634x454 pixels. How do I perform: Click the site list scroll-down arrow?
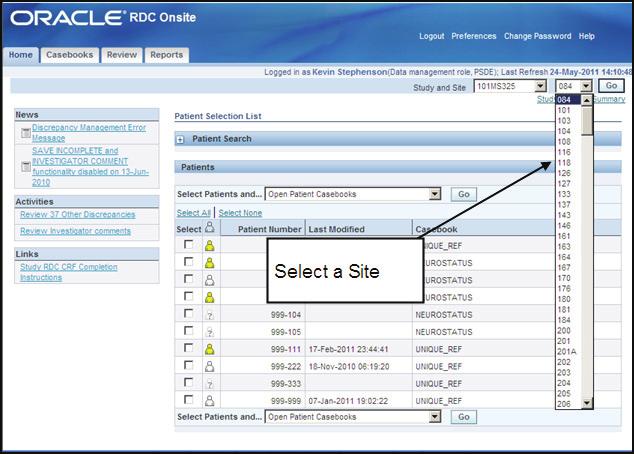(x=586, y=403)
